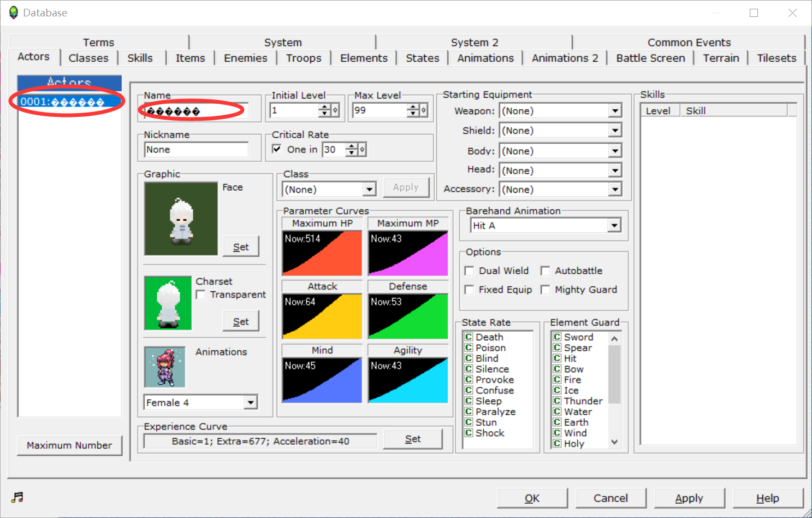Click the Thunder element guard C icon

pyautogui.click(x=557, y=401)
